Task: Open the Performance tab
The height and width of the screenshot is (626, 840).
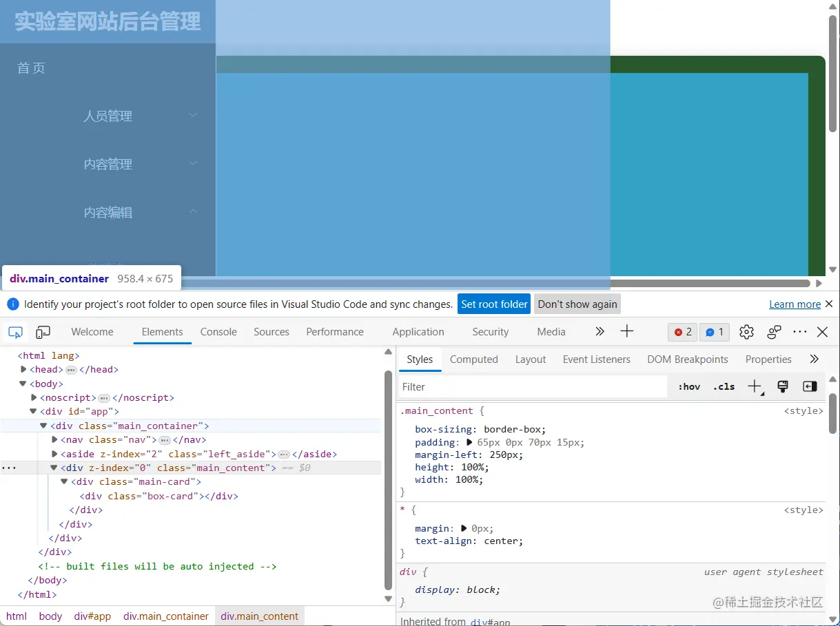Action: tap(335, 332)
